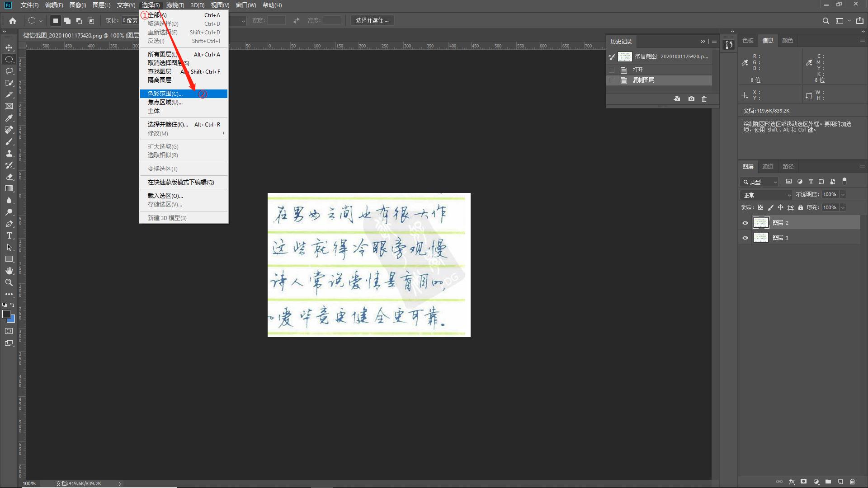
Task: Select the Zoom tool in toolbar
Action: [9, 282]
